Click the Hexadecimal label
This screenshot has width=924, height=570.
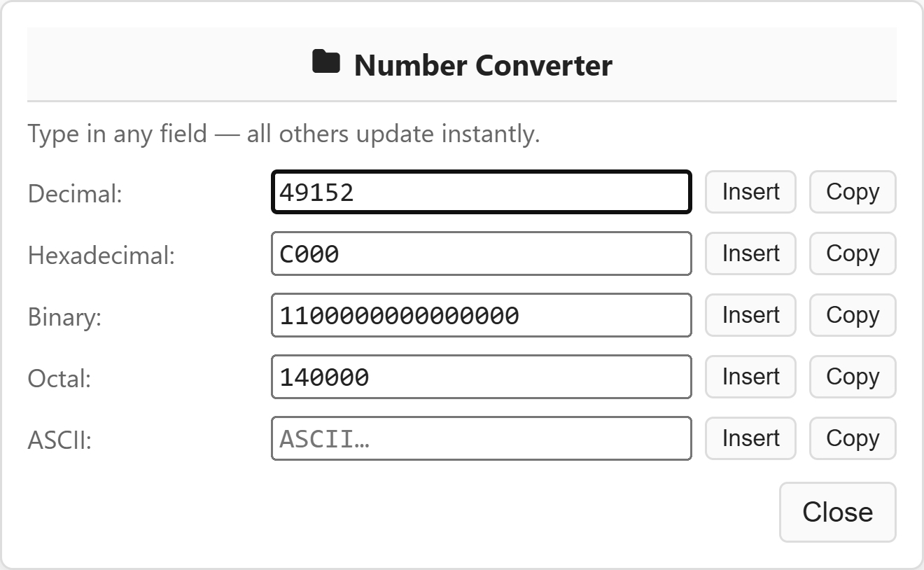tap(101, 256)
